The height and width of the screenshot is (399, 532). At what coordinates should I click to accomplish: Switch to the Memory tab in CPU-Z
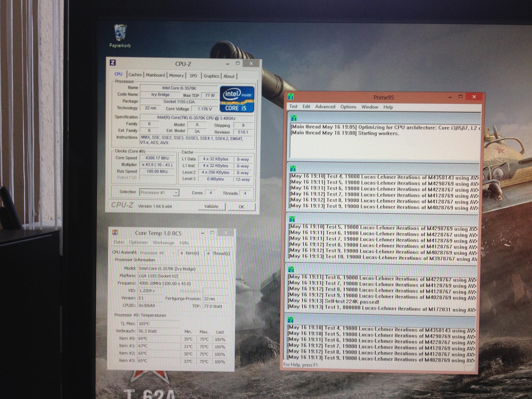176,75
